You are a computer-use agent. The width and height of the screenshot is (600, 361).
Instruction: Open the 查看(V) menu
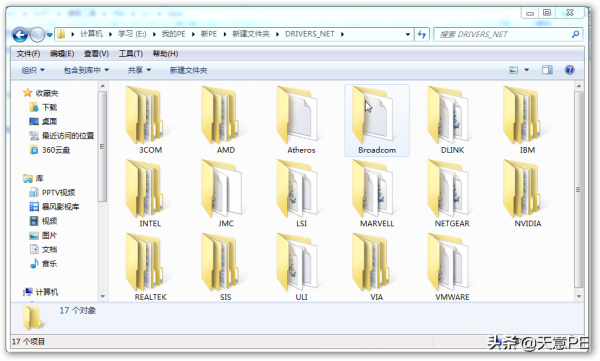coord(96,54)
